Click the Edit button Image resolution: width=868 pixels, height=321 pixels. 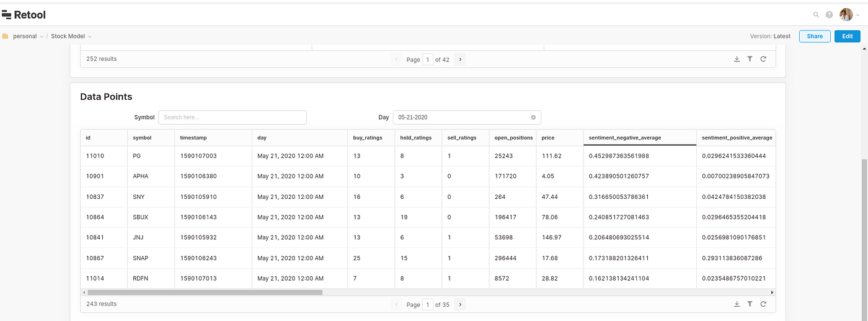[x=848, y=36]
